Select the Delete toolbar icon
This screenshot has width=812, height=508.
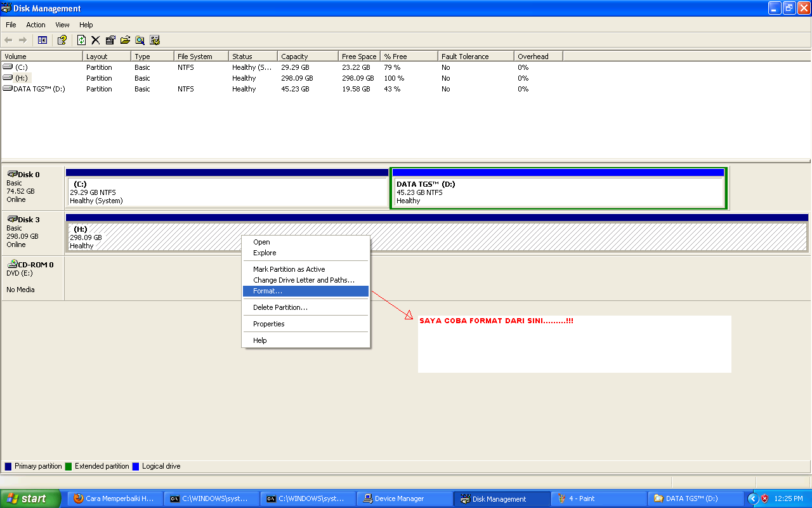tap(95, 39)
